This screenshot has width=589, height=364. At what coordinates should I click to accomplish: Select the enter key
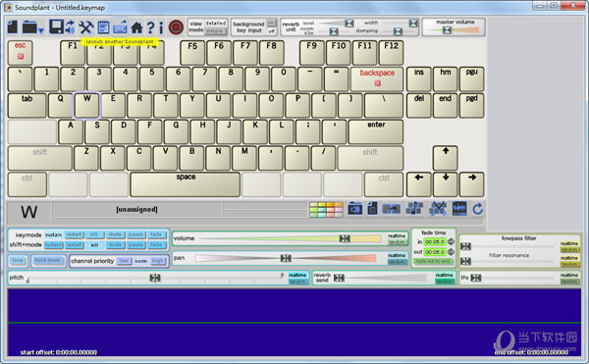pos(376,131)
